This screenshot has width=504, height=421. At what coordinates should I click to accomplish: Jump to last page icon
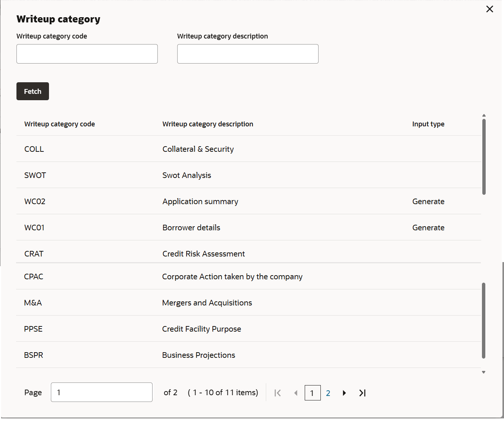(x=362, y=393)
